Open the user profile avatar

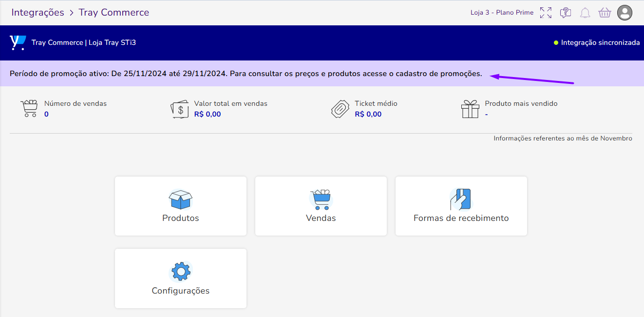tap(625, 13)
